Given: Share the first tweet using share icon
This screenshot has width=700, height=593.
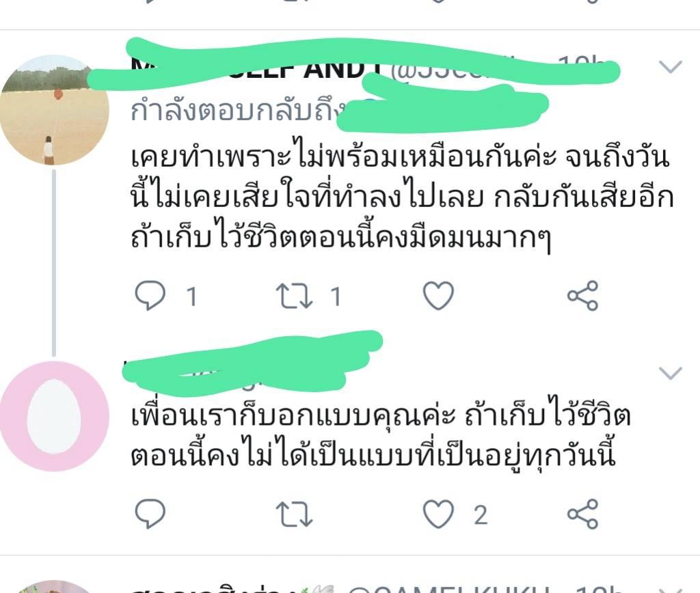Looking at the screenshot, I should 582,295.
